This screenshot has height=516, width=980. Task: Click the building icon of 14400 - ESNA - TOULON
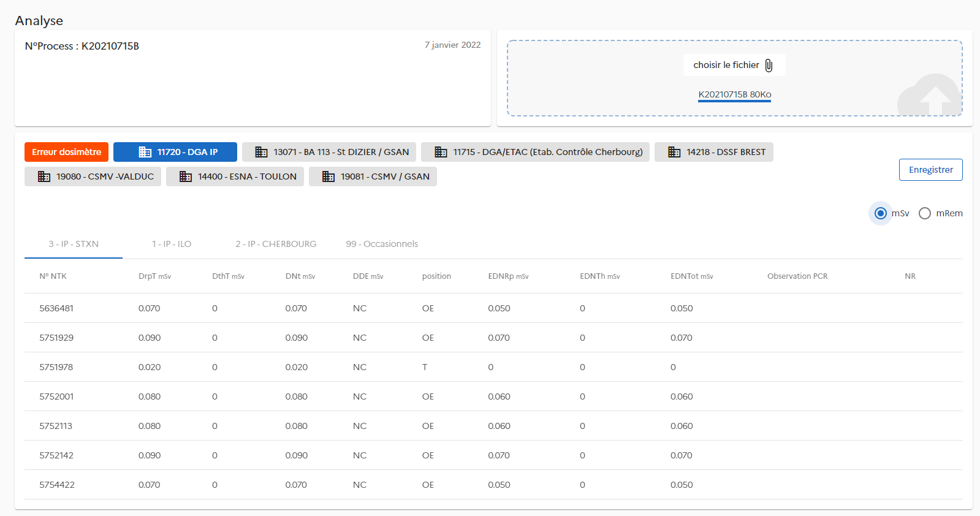[x=186, y=176]
